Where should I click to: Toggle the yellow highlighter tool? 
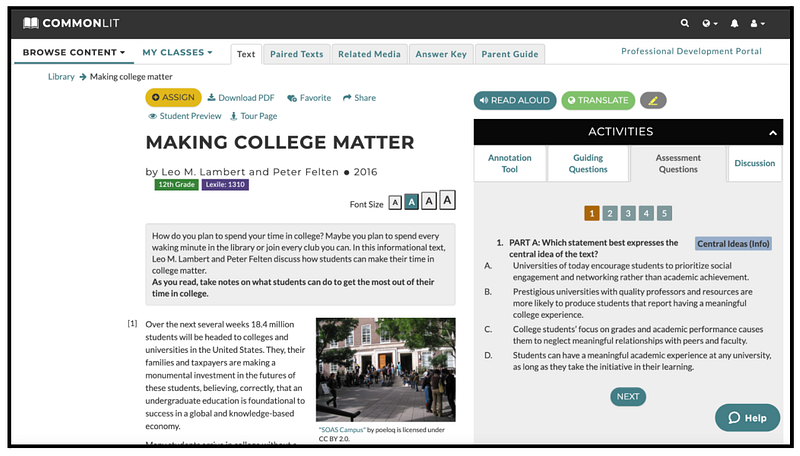(x=653, y=100)
